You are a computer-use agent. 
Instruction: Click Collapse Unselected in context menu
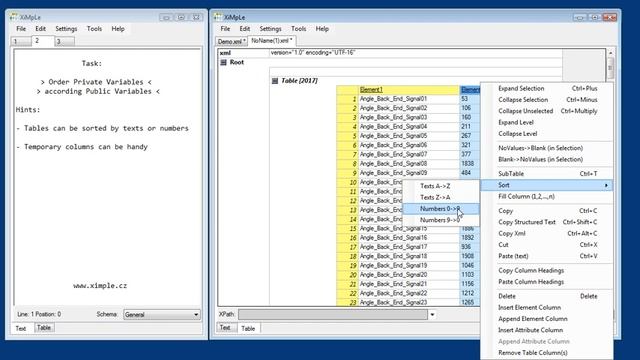coord(547,111)
